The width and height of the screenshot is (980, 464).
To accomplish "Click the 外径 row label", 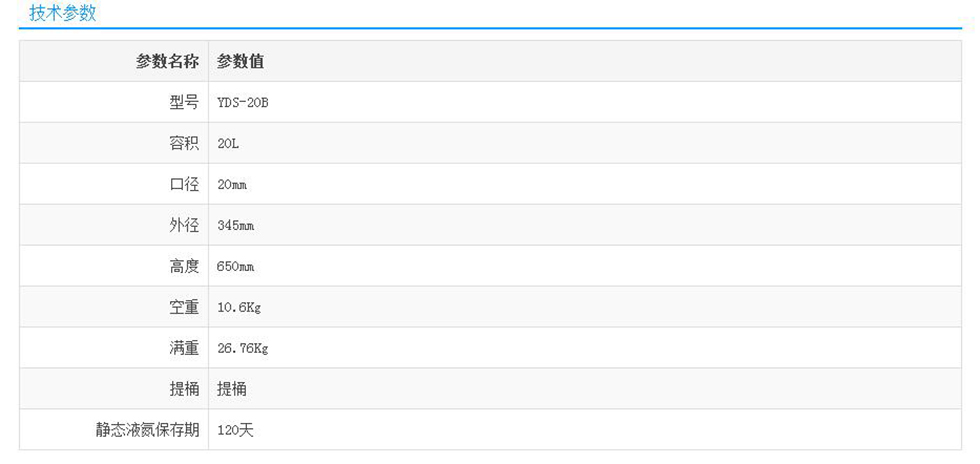I will pyautogui.click(x=184, y=225).
